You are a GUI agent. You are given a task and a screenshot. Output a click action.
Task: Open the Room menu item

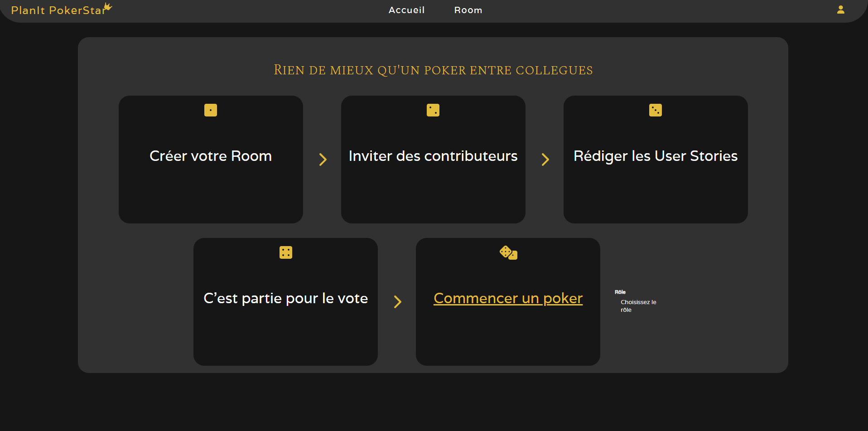[468, 10]
